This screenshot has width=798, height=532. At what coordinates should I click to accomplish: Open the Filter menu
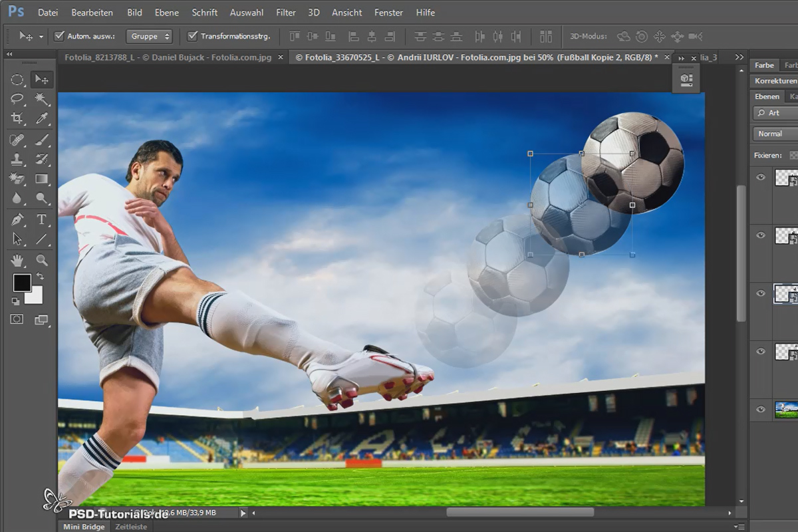click(286, 13)
